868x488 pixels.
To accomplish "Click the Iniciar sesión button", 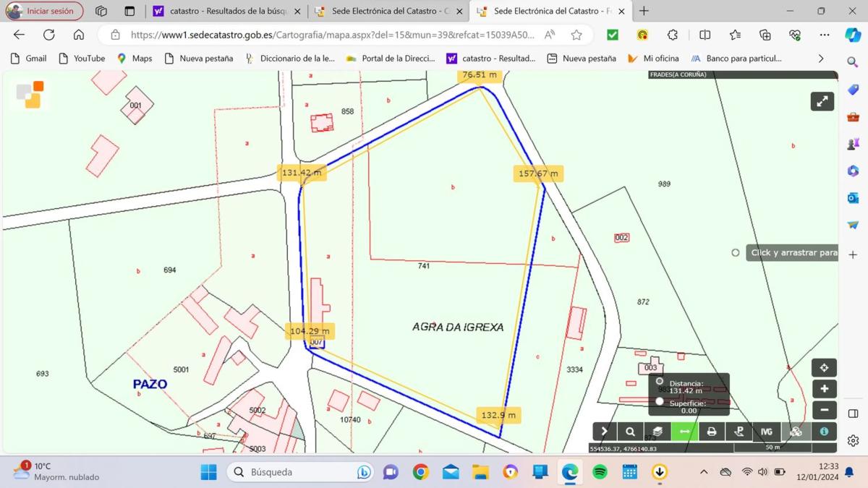I will click(44, 12).
